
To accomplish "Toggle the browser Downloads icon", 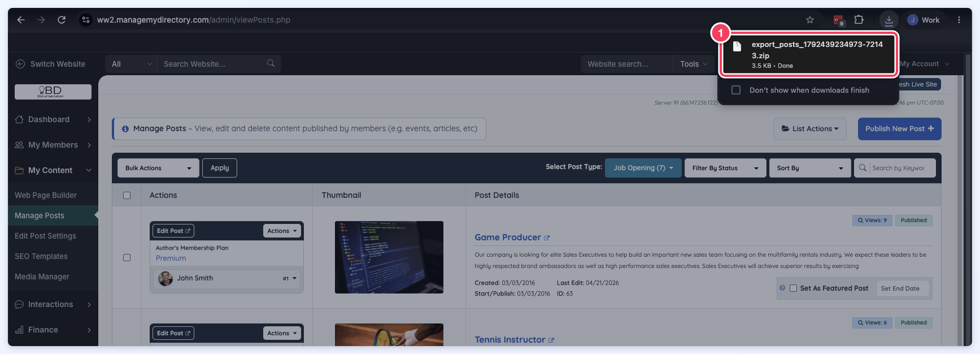I will [x=889, y=20].
